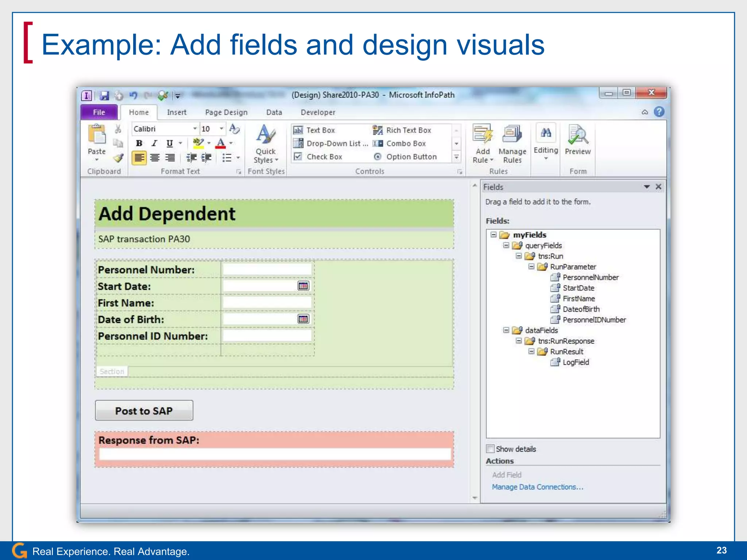Open Customize Quick Access Toolbar dropdown
Image resolution: width=747 pixels, height=560 pixels.
click(178, 96)
